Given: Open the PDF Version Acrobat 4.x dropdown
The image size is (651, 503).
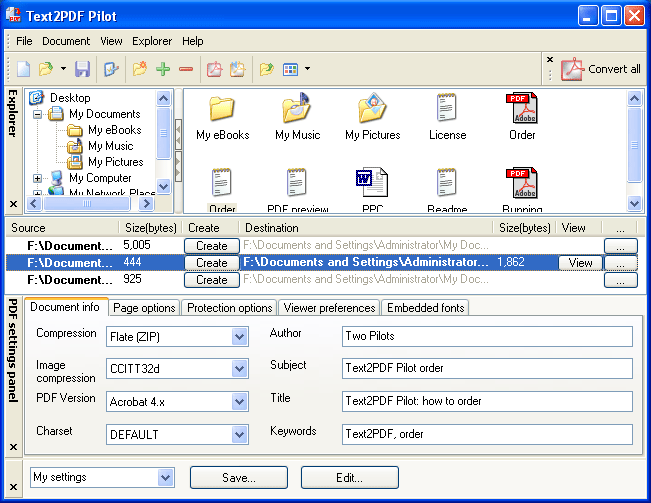Looking at the screenshot, I should [x=239, y=401].
